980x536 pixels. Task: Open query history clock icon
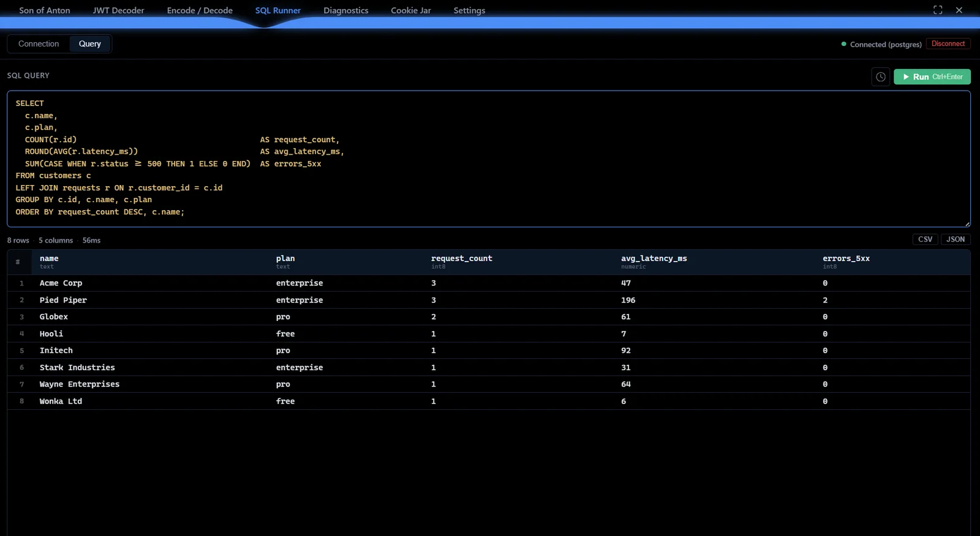[880, 77]
